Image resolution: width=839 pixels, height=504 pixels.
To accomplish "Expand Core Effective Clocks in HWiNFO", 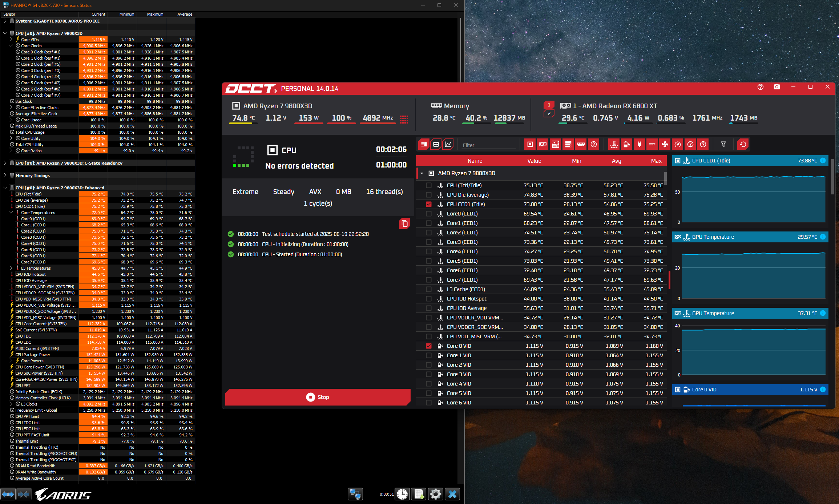I will click(11, 108).
